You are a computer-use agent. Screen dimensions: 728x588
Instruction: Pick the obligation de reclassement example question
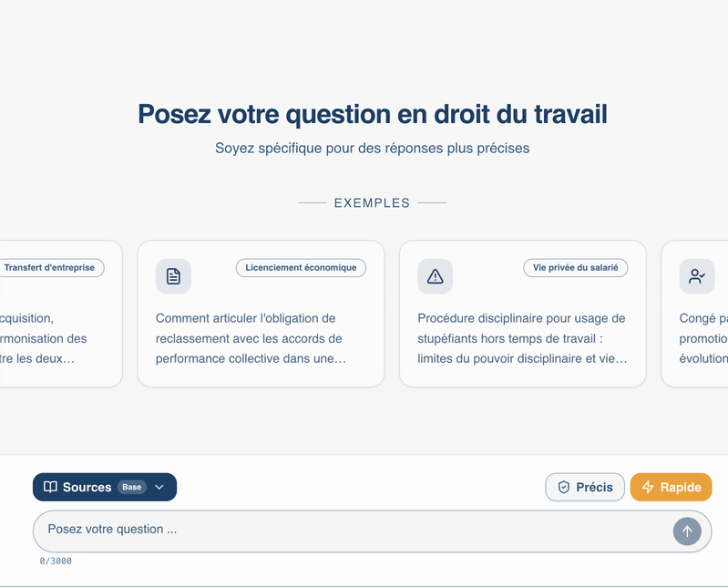pos(251,338)
